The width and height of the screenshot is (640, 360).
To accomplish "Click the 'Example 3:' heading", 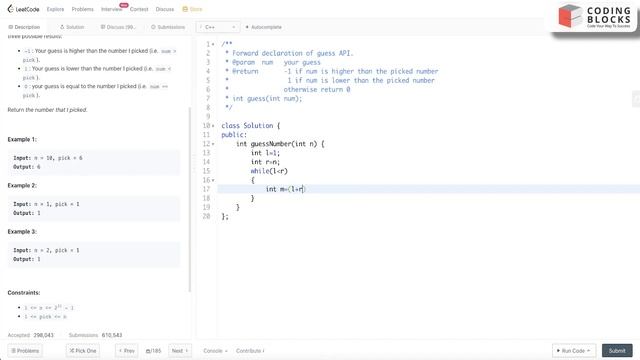I will (22, 231).
